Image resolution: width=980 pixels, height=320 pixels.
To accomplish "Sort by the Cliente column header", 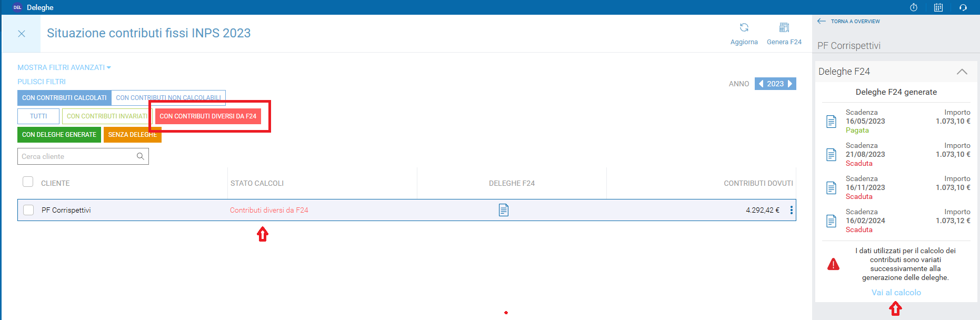I will [55, 183].
